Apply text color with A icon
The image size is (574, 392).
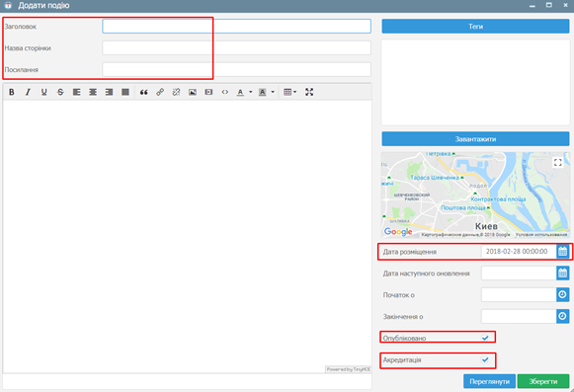click(240, 92)
